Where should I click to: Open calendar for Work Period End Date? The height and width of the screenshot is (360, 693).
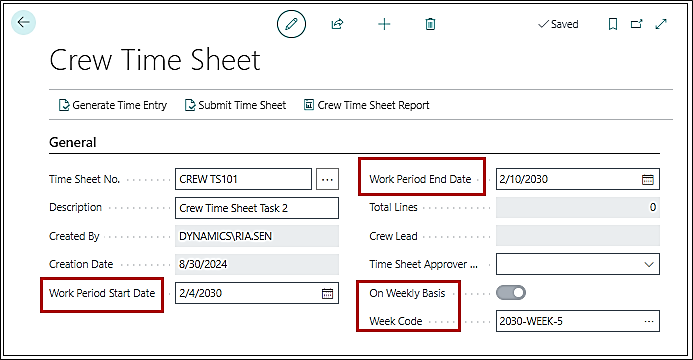point(647,179)
